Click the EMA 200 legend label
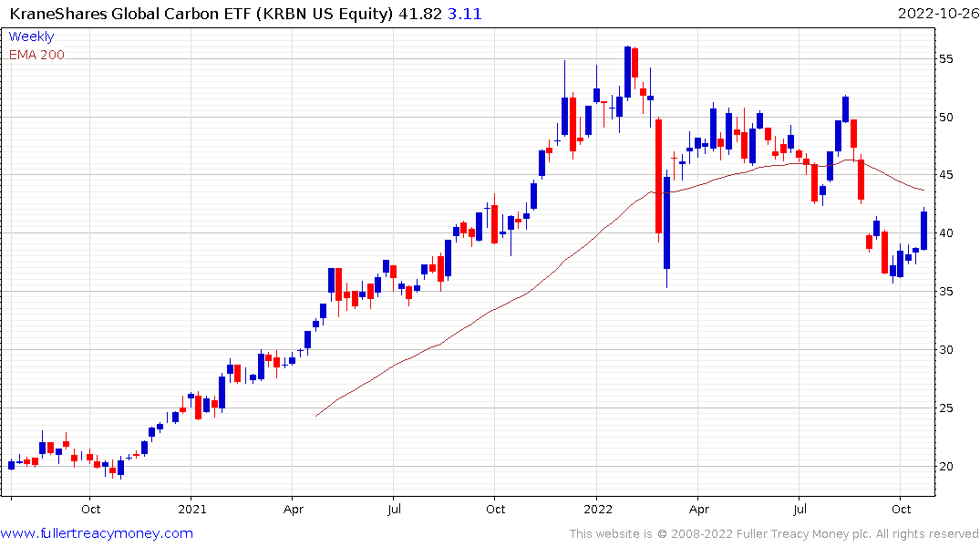This screenshot has width=980, height=547. click(x=36, y=55)
